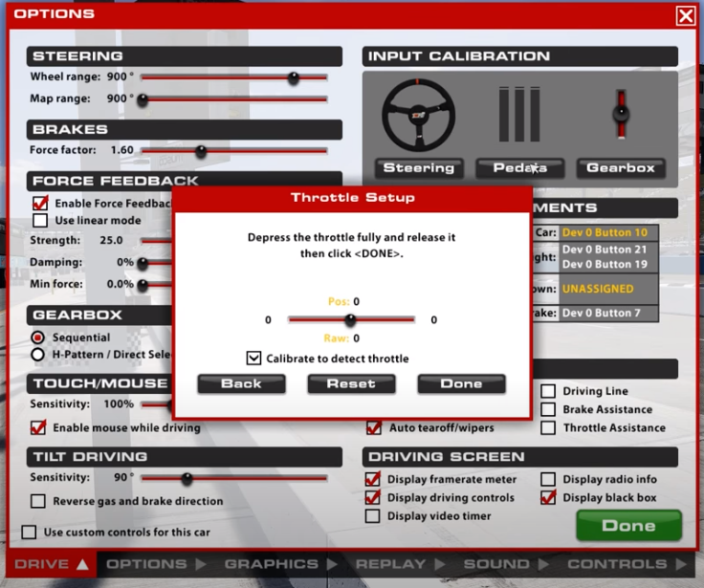
Task: Click the UNASSIGNED control assignment field
Action: pyautogui.click(x=606, y=288)
